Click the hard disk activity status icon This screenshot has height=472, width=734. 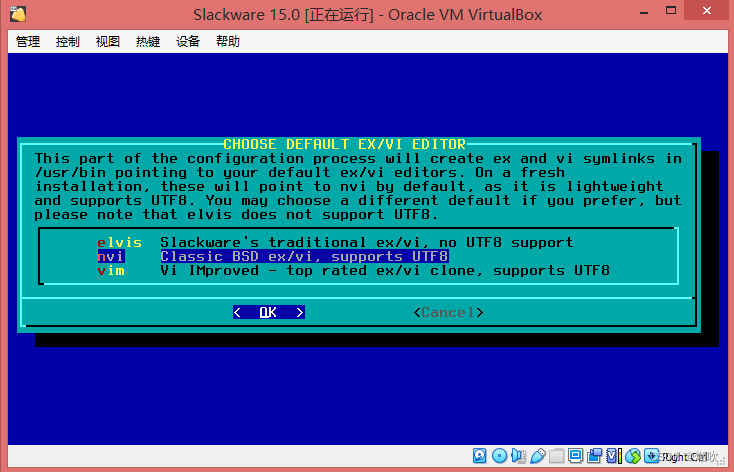479,455
